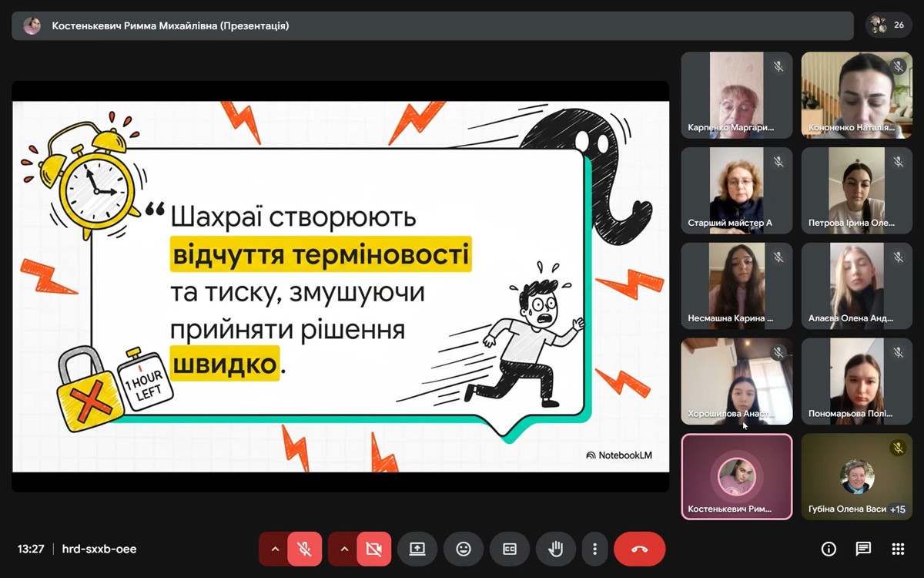Select Костенькевич Римма highlighted tile

coord(736,476)
